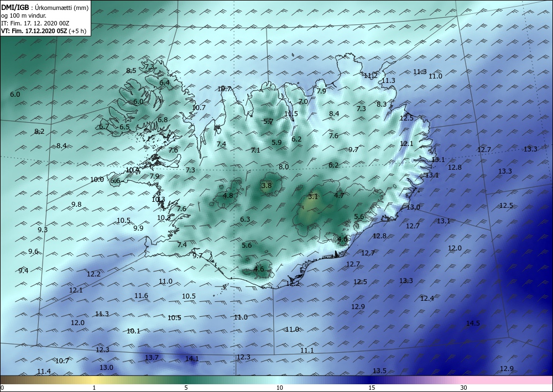The height and width of the screenshot is (392, 553).
Task: Click the 9.9 value label
Action: pos(138,228)
